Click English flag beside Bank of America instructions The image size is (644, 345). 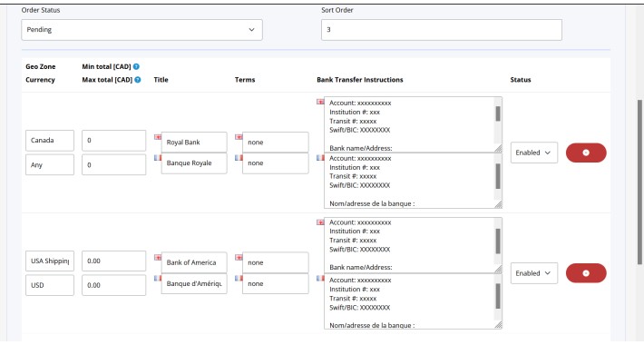coord(320,222)
